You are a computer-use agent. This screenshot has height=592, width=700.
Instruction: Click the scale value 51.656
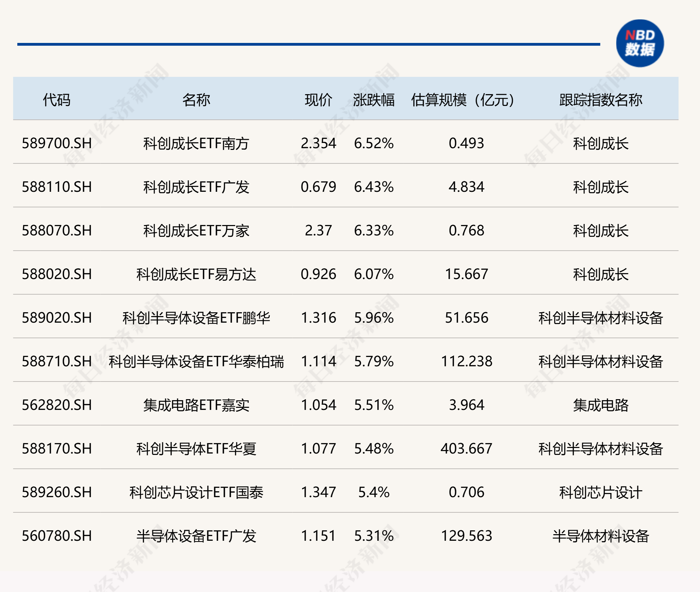click(x=466, y=318)
